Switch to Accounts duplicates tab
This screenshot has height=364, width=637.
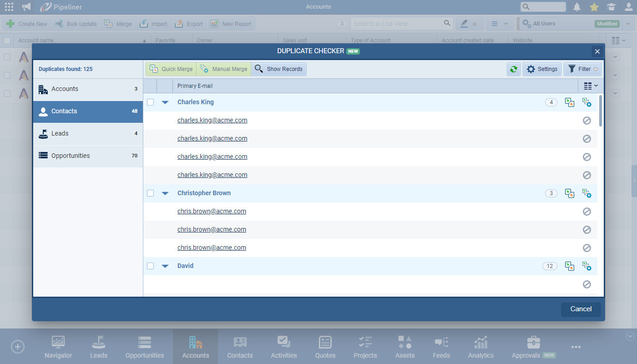coord(88,89)
